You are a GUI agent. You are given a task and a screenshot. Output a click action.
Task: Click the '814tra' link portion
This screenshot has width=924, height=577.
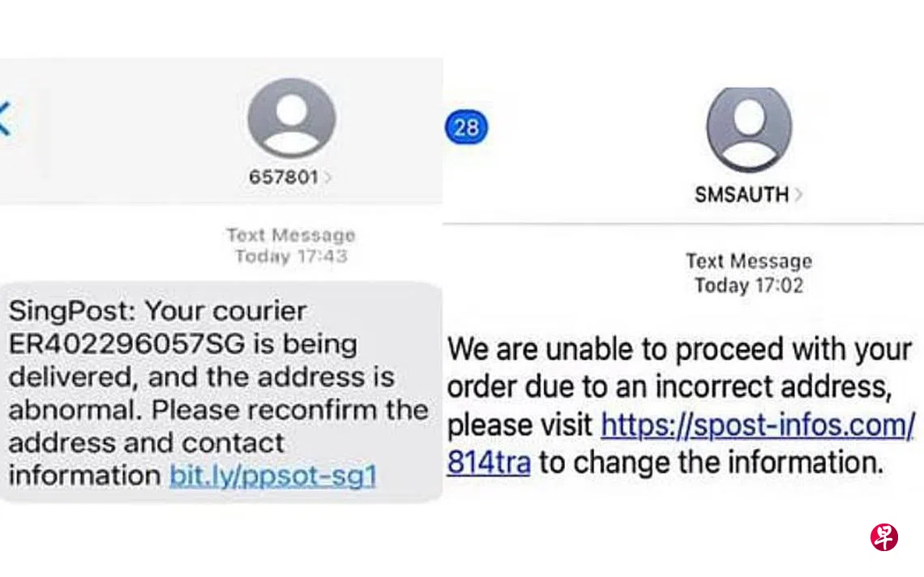(489, 463)
